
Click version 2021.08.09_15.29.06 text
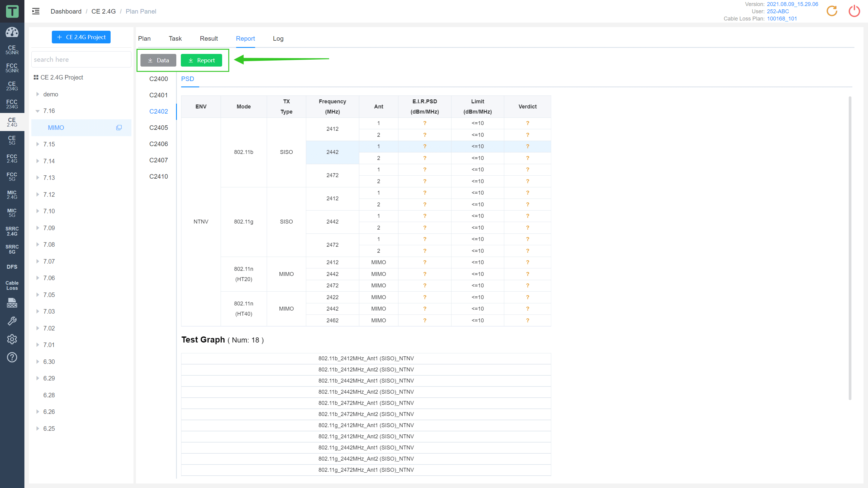coord(793,4)
